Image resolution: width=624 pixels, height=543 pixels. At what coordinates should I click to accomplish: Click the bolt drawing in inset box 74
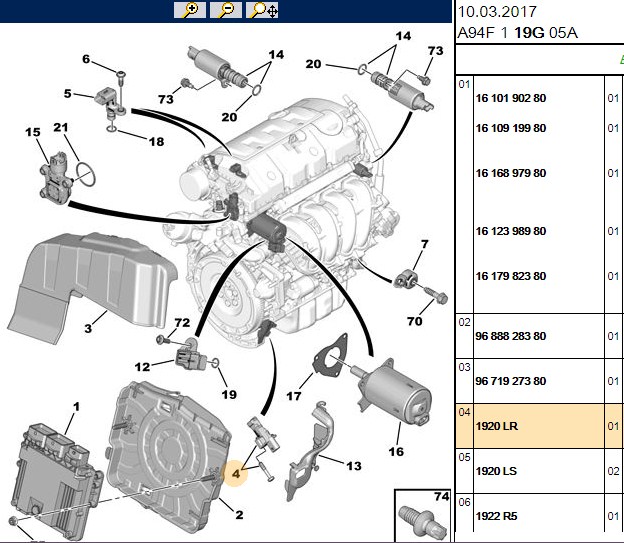[423, 522]
